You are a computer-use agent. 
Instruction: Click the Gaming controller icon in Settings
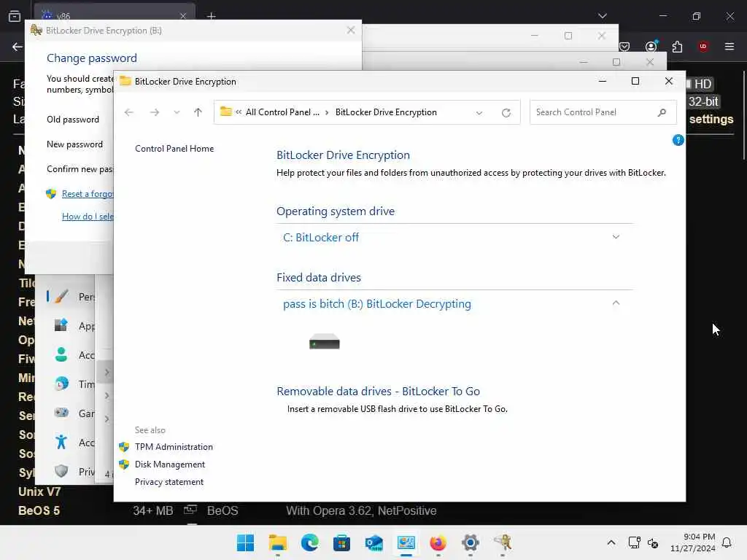click(61, 413)
